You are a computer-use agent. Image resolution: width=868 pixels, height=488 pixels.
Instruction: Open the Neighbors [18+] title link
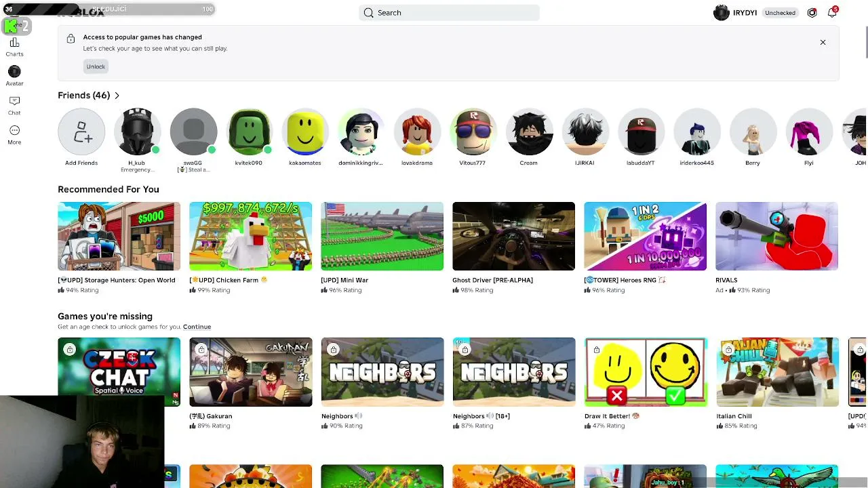click(x=481, y=416)
